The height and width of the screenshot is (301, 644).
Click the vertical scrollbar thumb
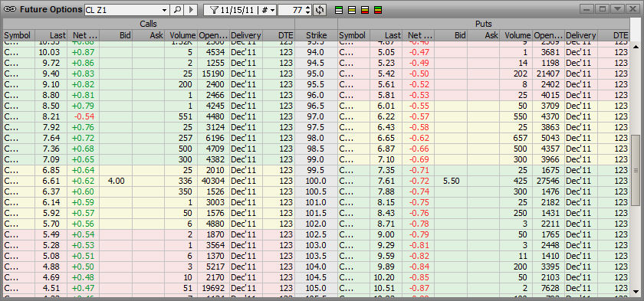pos(635,170)
